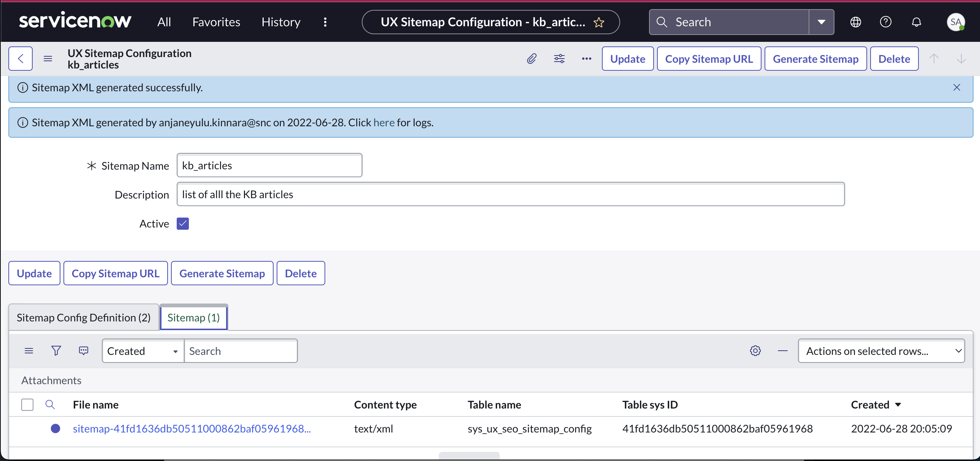Click the bottom Generate Sitemap button

(222, 273)
